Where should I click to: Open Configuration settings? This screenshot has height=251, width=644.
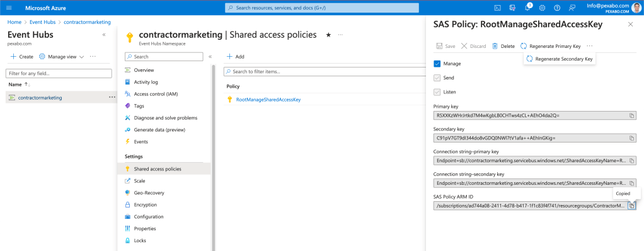[148, 216]
